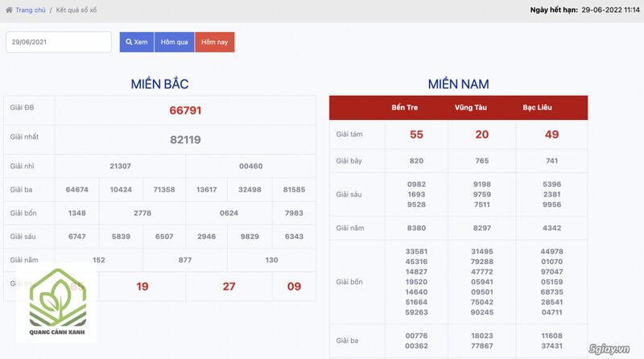Click three-digit number 152

99,260
